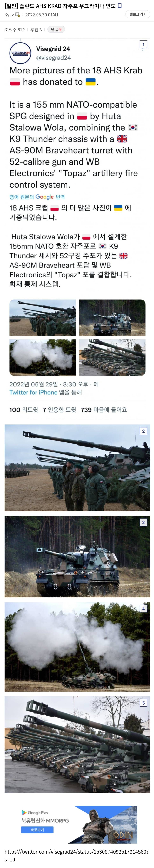Click the mobile device icon beside the post title
The height and width of the screenshot is (868, 154).
[120, 6]
